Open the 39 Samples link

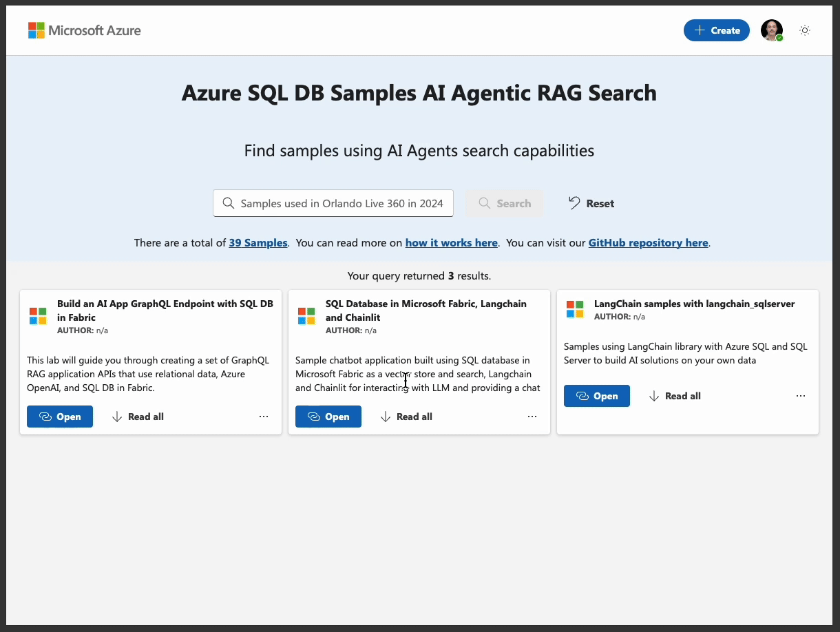258,242
